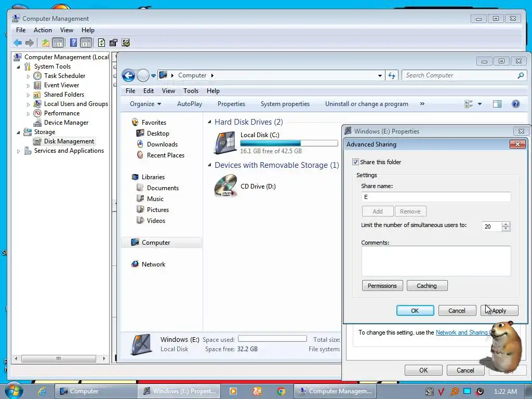The image size is (532, 399).
Task: Increase simultaneous users limit with up arrow
Action: pos(506,224)
